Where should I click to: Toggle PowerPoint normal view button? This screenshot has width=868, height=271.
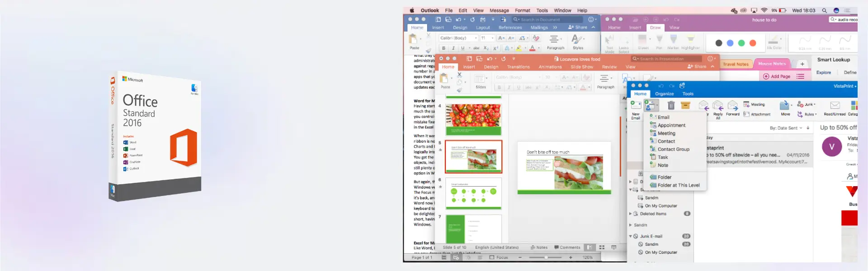pyautogui.click(x=590, y=248)
